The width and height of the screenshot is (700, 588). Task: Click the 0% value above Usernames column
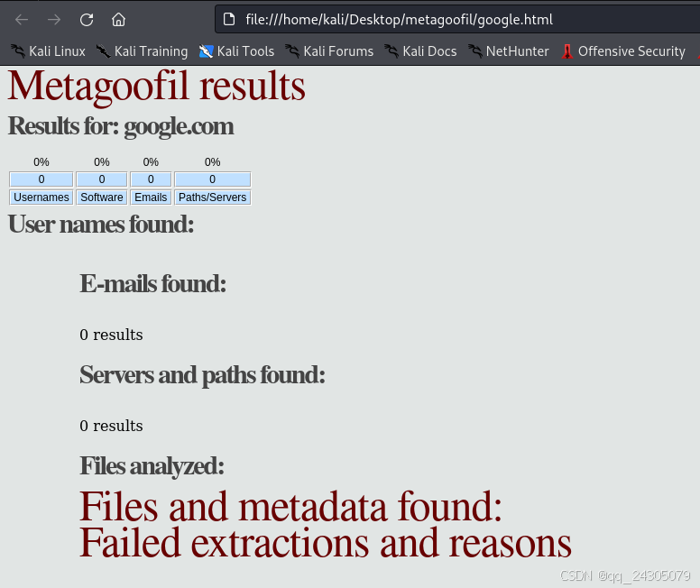pos(41,162)
